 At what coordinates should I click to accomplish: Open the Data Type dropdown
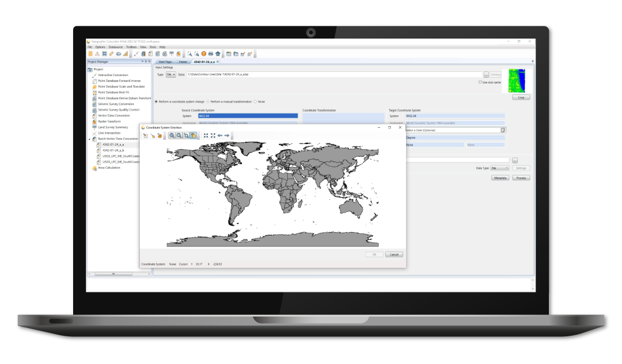coord(501,168)
